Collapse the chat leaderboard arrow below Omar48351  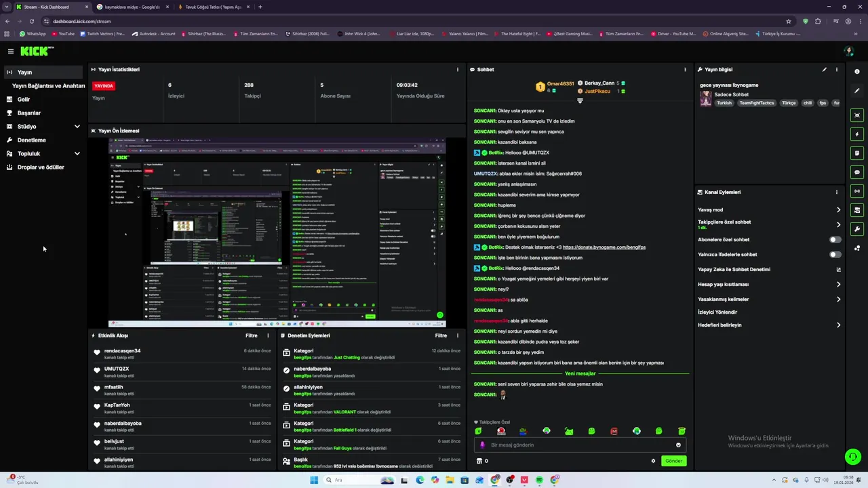point(580,101)
